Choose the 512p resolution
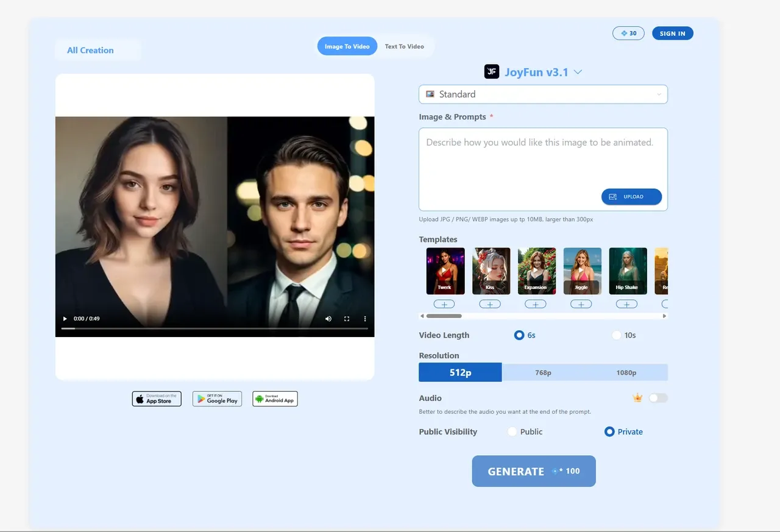This screenshot has height=532, width=780. pos(460,372)
